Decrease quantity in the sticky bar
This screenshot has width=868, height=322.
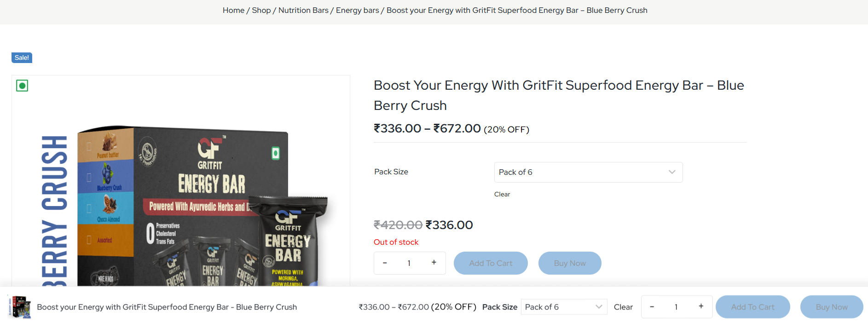(x=652, y=306)
